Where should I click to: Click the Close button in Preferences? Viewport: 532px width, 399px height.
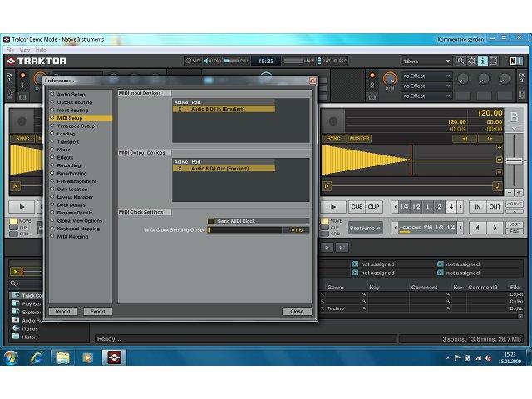[297, 311]
